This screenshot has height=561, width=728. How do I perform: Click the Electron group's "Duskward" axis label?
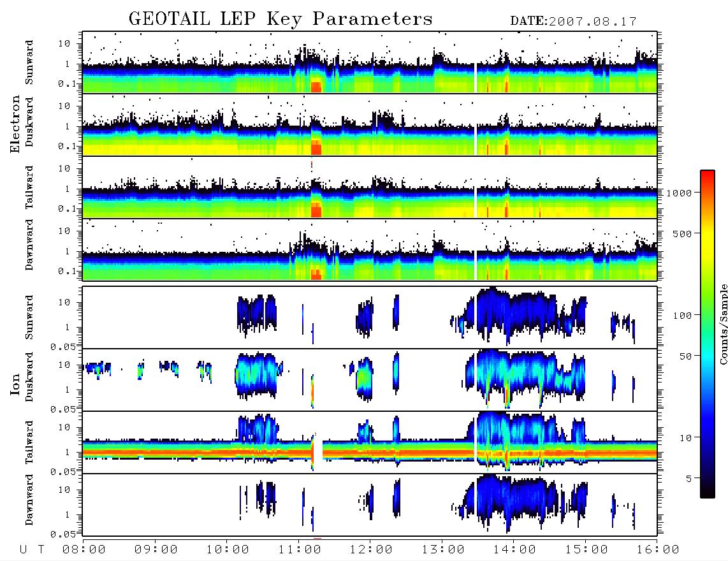click(29, 122)
